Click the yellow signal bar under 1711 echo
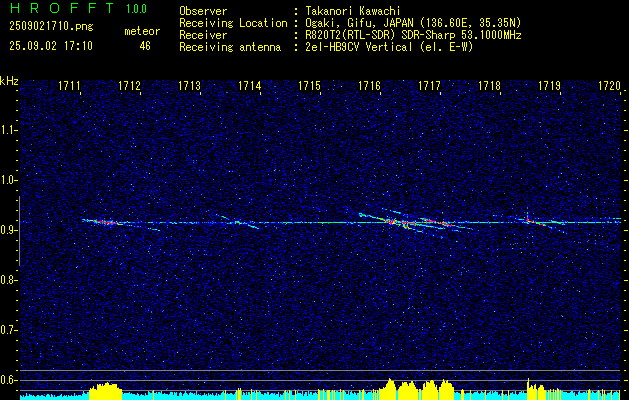The height and width of the screenshot is (400, 629). pyautogui.click(x=105, y=391)
